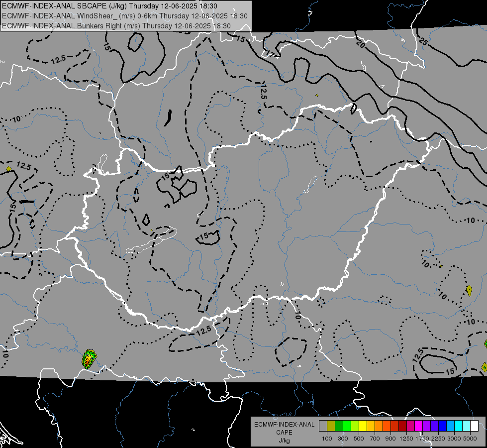Pick the dark red legend swatch

pyautogui.click(x=402, y=426)
